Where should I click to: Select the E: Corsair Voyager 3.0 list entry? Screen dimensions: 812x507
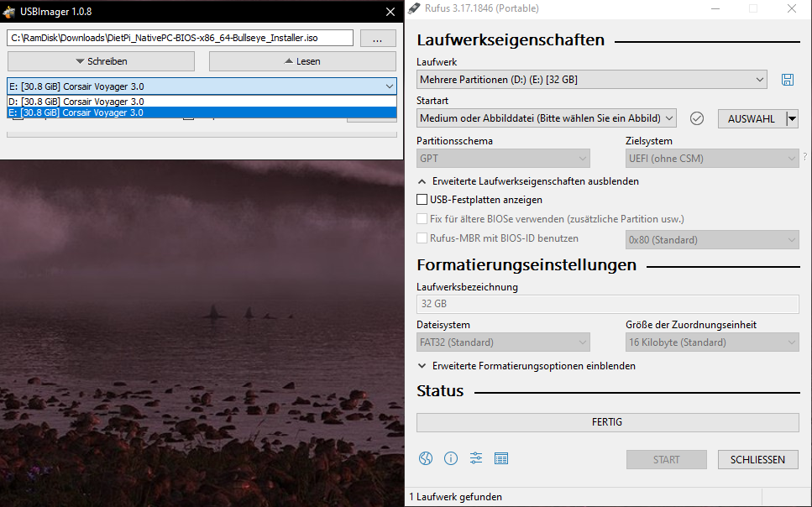pos(202,112)
